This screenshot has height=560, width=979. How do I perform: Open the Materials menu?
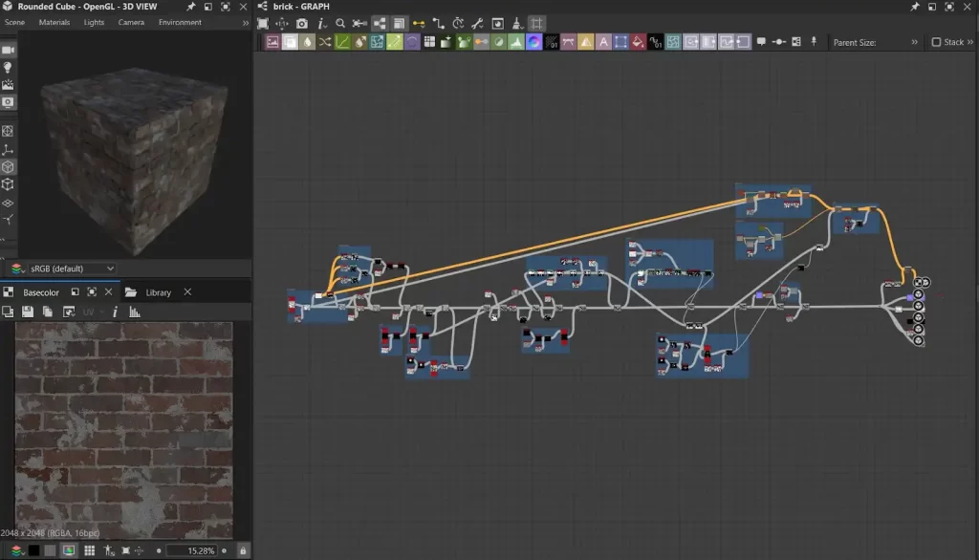(x=54, y=22)
